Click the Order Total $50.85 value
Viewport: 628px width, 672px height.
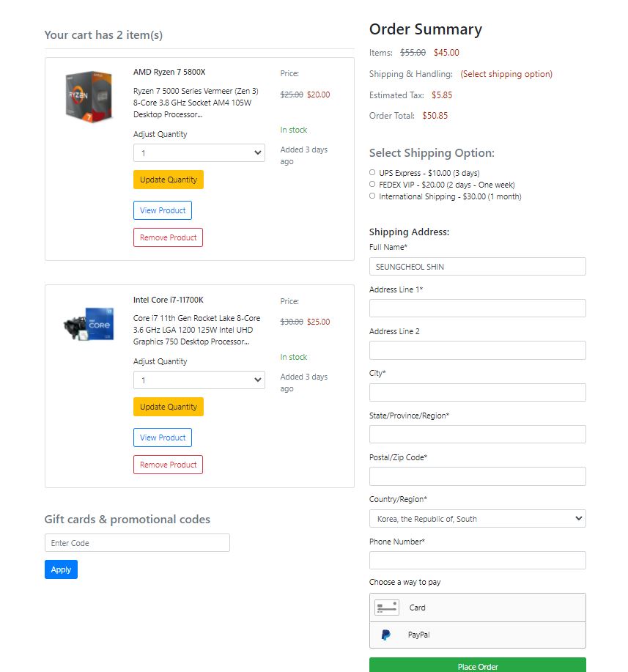(435, 115)
